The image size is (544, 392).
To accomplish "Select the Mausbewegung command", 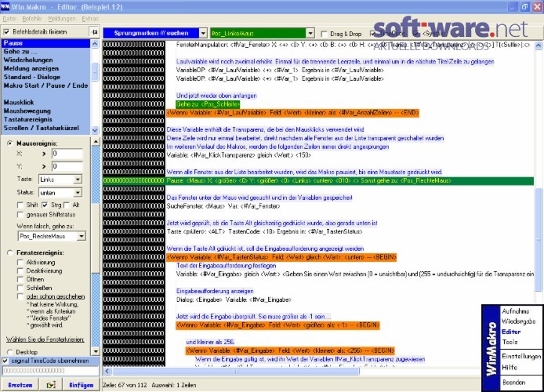I will tap(45, 111).
